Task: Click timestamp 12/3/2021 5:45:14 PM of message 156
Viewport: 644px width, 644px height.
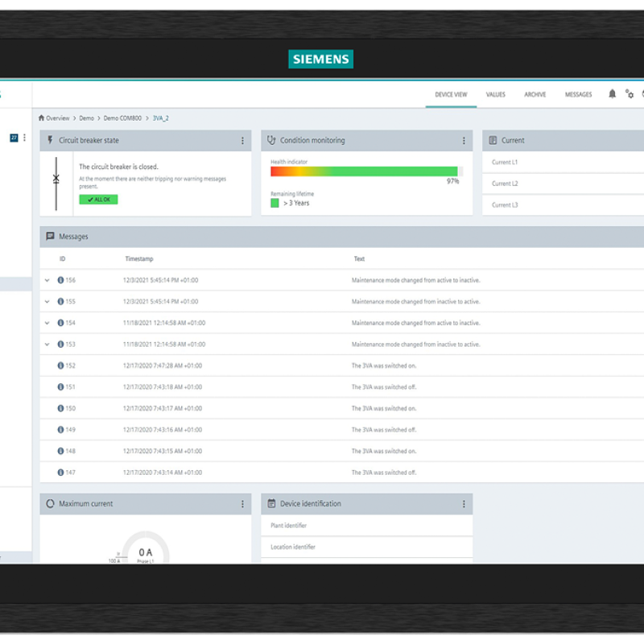Action: click(x=160, y=280)
